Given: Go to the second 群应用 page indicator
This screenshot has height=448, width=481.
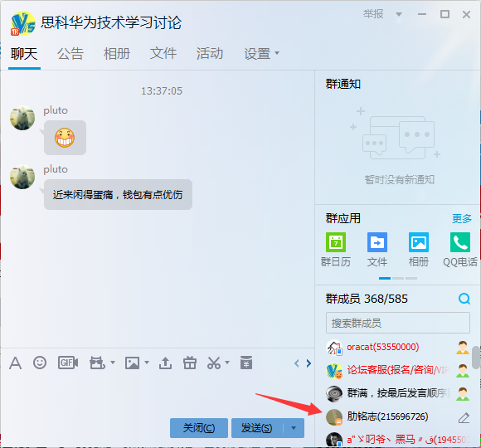Looking at the screenshot, I should pos(398,278).
